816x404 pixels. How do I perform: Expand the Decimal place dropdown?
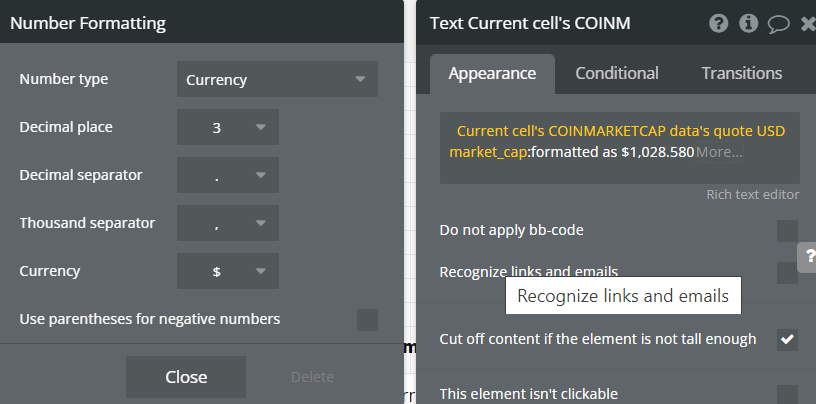(228, 127)
